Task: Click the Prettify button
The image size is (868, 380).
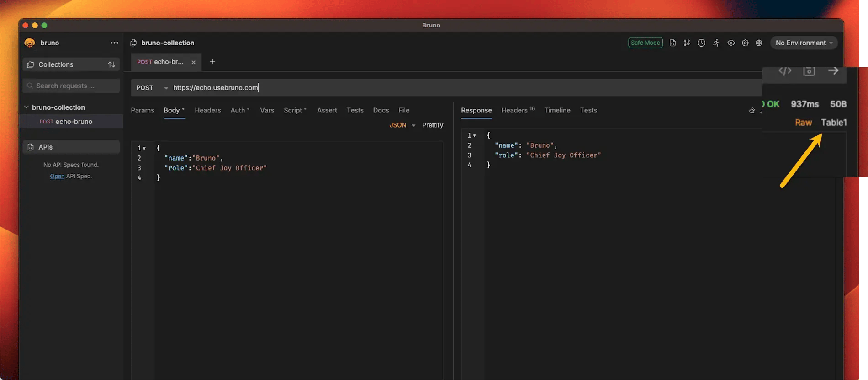Action: [433, 125]
